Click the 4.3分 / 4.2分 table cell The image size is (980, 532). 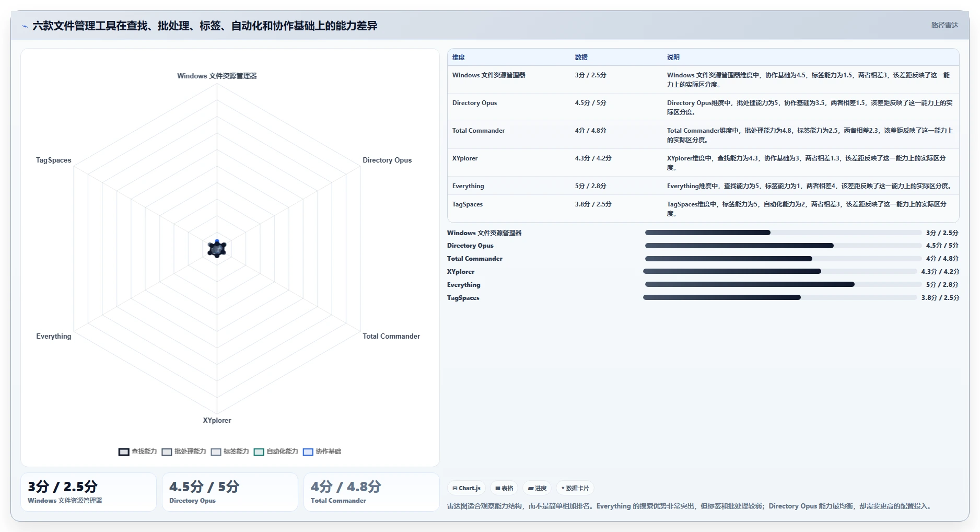tap(593, 158)
